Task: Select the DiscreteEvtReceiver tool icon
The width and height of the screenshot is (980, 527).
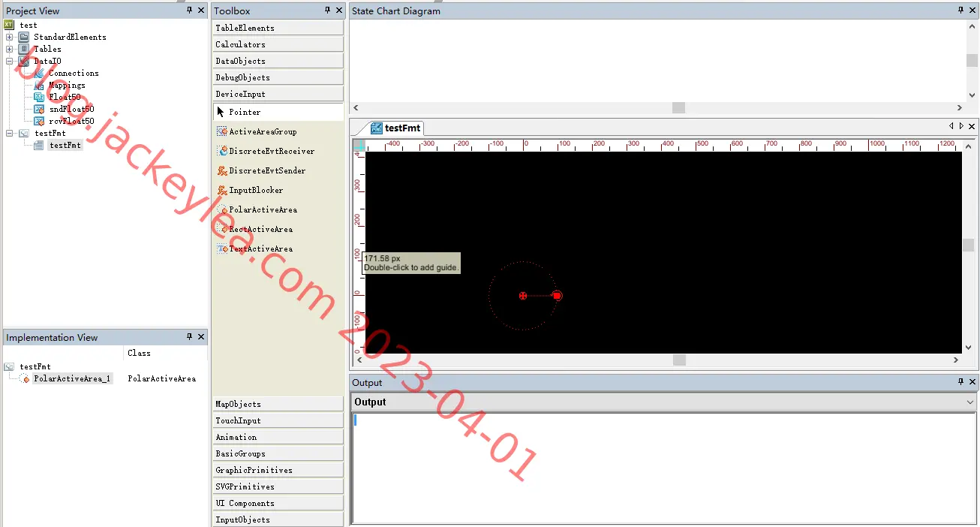Action: [x=222, y=151]
